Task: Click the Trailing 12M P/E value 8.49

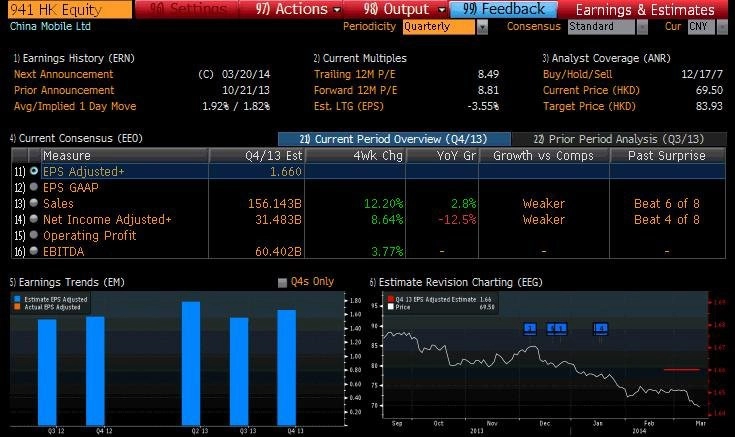Action: click(x=488, y=74)
